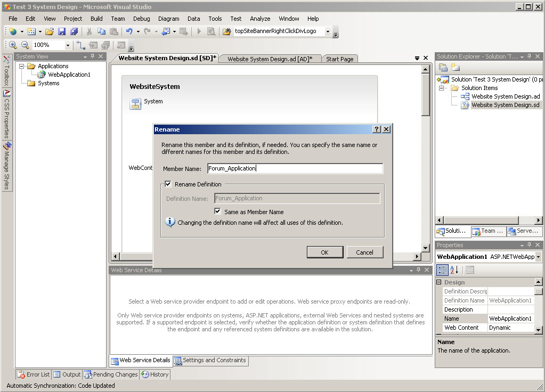Open the System View panel options dropdown
Image resolution: width=545 pixels, height=392 pixels.
[85, 56]
